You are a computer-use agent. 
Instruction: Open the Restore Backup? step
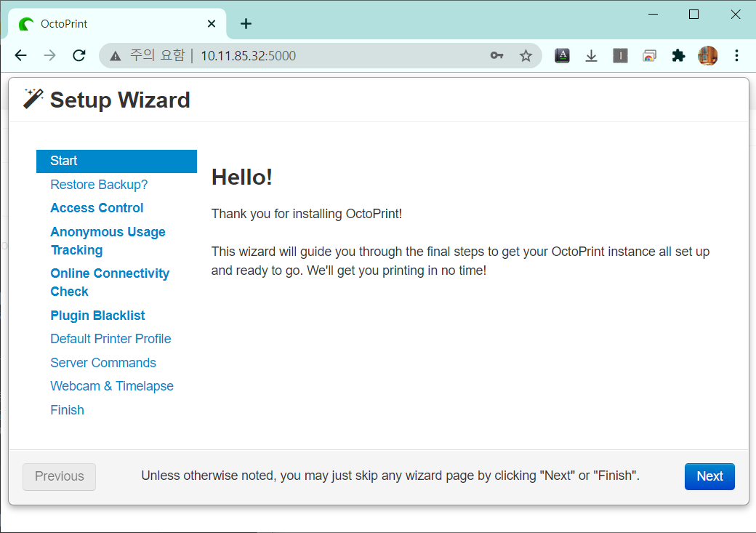pyautogui.click(x=99, y=185)
